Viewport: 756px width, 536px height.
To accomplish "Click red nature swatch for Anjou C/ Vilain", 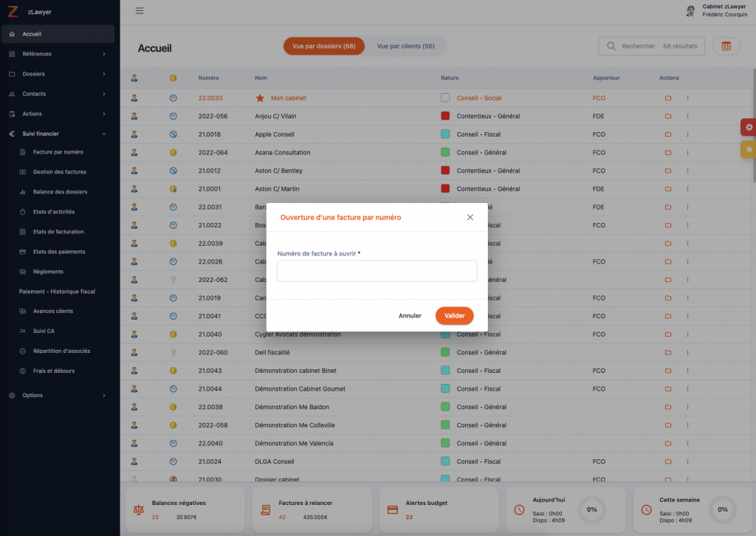I will (x=445, y=116).
